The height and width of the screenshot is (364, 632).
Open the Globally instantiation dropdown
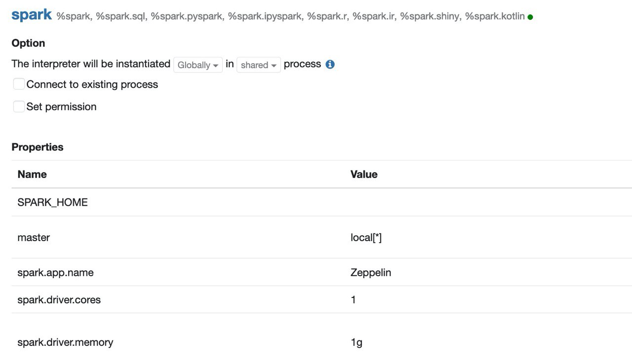pyautogui.click(x=198, y=65)
